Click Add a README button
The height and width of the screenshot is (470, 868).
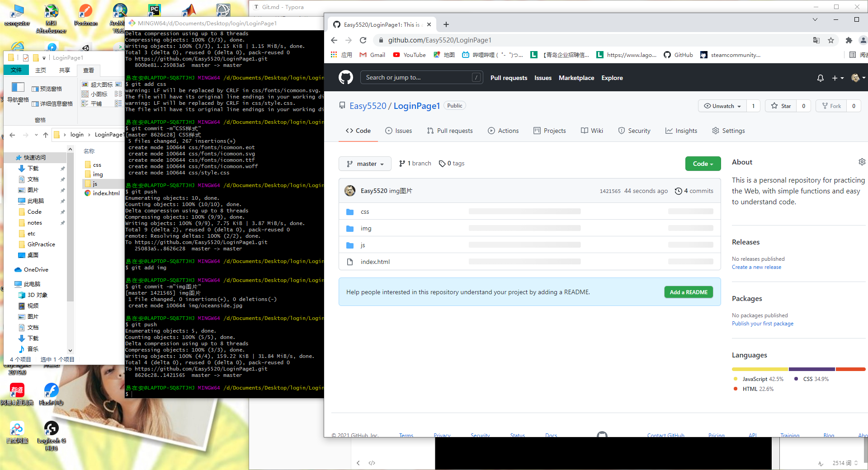point(689,292)
